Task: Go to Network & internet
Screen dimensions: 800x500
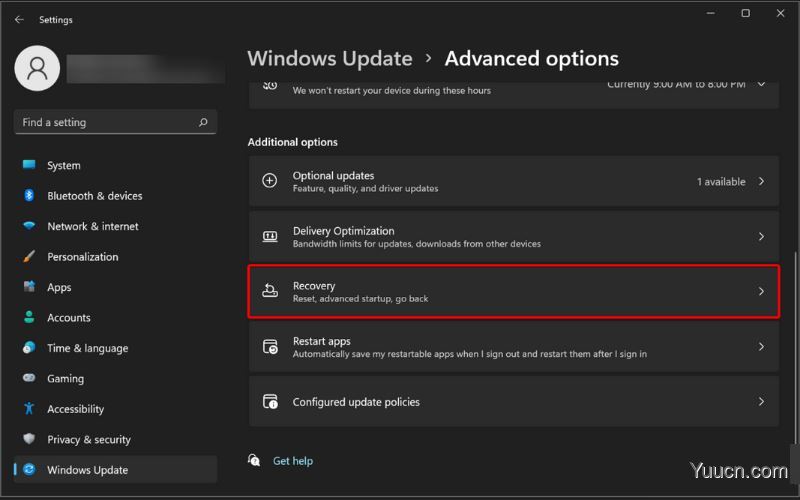Action: (x=115, y=226)
